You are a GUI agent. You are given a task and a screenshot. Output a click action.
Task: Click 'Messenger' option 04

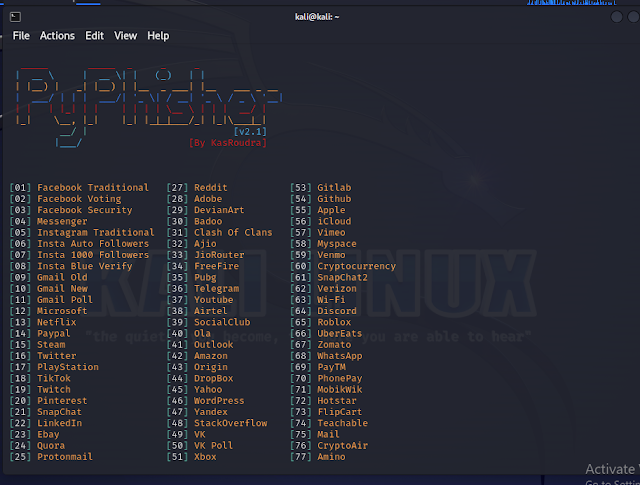click(x=62, y=221)
